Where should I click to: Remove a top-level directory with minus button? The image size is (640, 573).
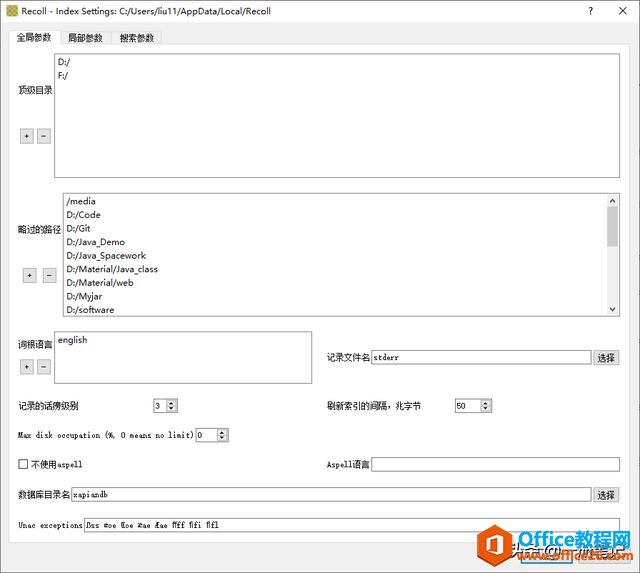click(x=44, y=136)
